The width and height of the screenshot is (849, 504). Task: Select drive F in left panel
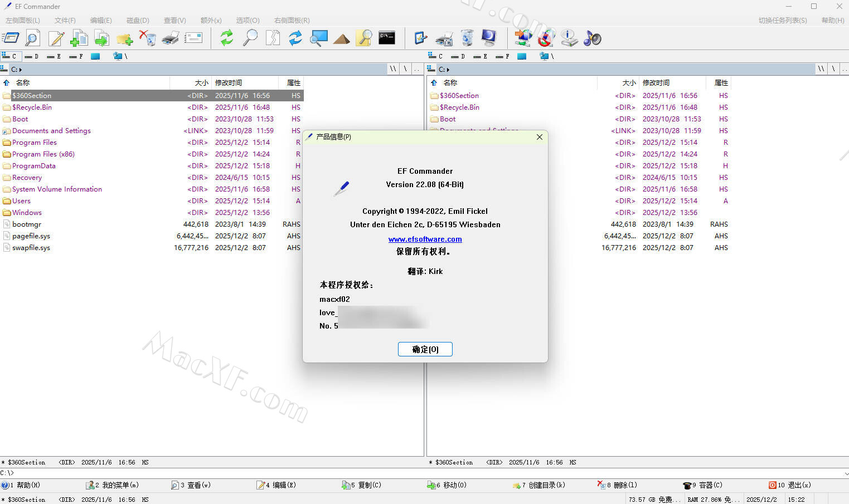pyautogui.click(x=76, y=56)
